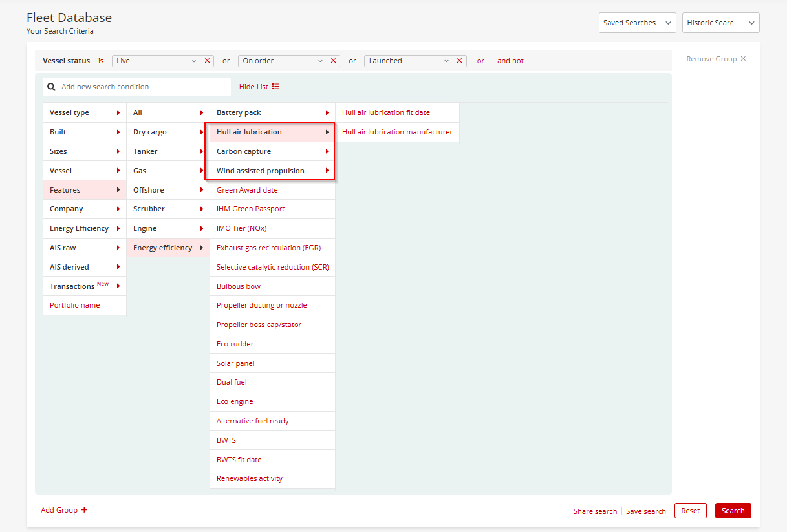Delete the Launched status filter

[459, 61]
